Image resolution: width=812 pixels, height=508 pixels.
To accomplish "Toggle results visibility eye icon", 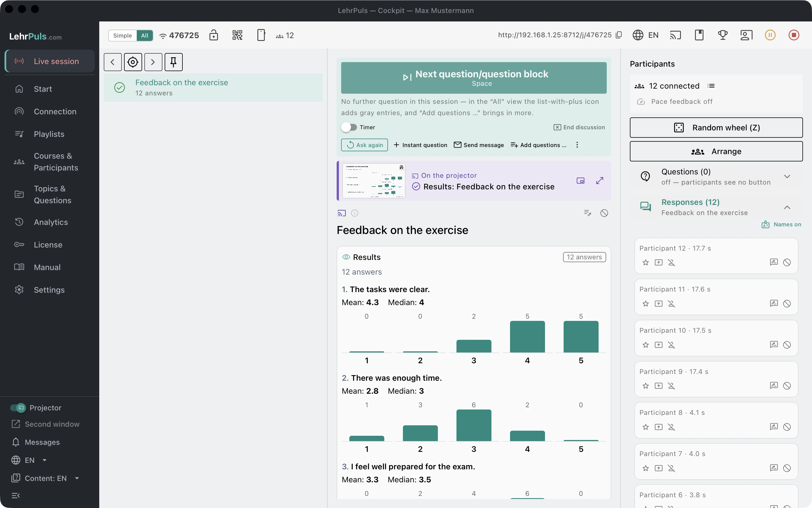I will coord(346,257).
